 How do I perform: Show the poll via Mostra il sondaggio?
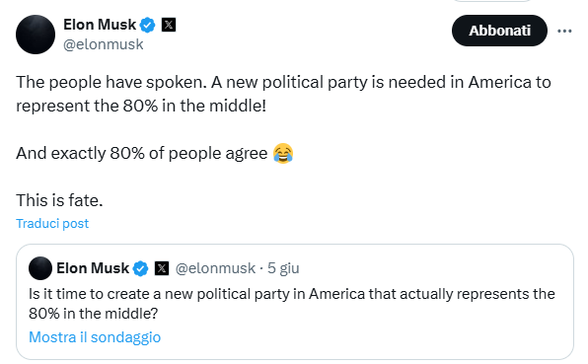click(95, 337)
